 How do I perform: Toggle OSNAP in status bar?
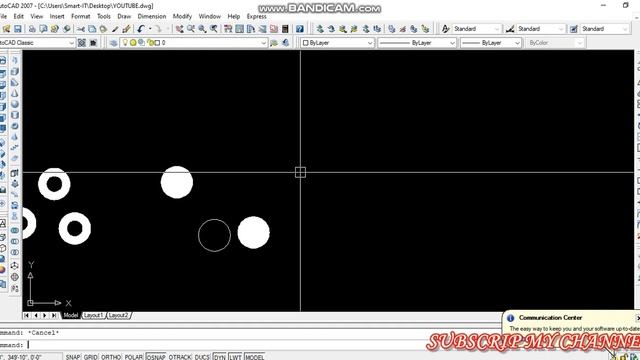(x=156, y=357)
